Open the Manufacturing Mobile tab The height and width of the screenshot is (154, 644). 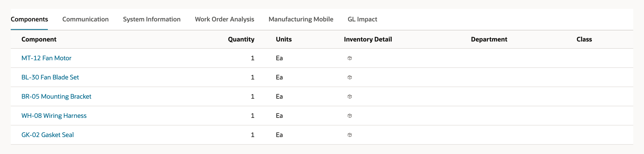coord(301,19)
